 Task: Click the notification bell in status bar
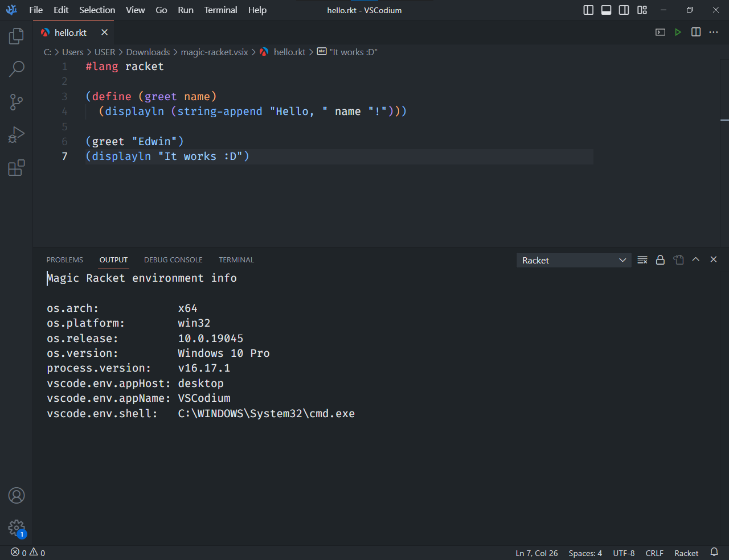coord(714,552)
